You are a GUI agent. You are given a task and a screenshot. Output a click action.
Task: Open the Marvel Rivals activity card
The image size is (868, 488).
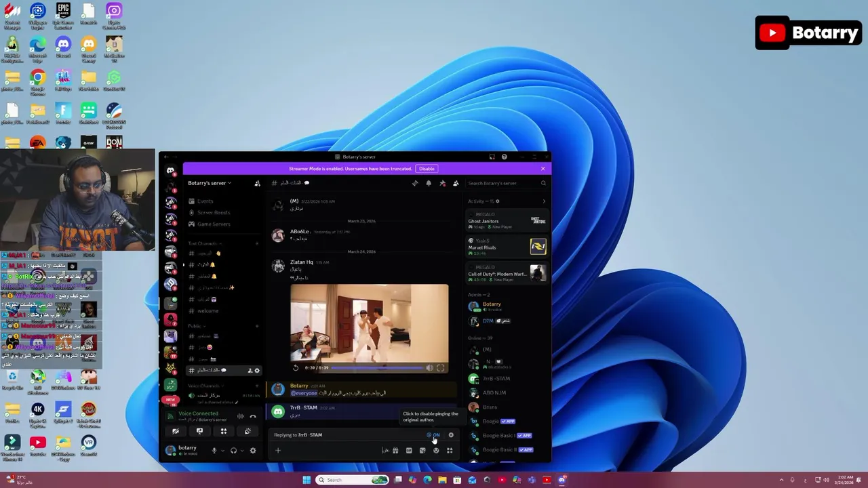507,247
